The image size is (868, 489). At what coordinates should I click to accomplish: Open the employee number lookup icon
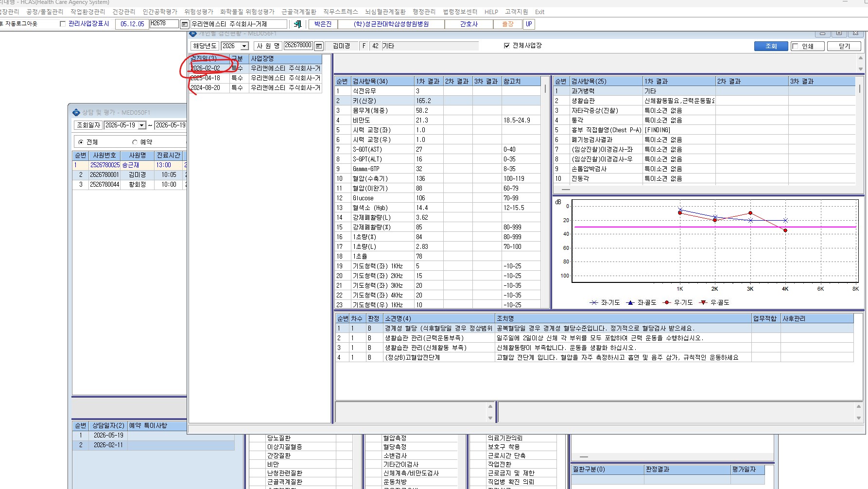click(319, 46)
